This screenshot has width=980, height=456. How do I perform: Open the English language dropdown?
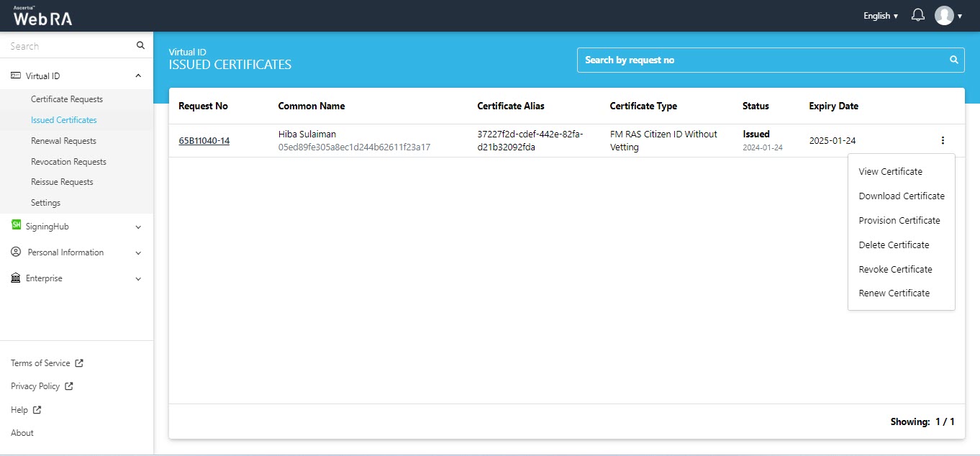coord(880,16)
